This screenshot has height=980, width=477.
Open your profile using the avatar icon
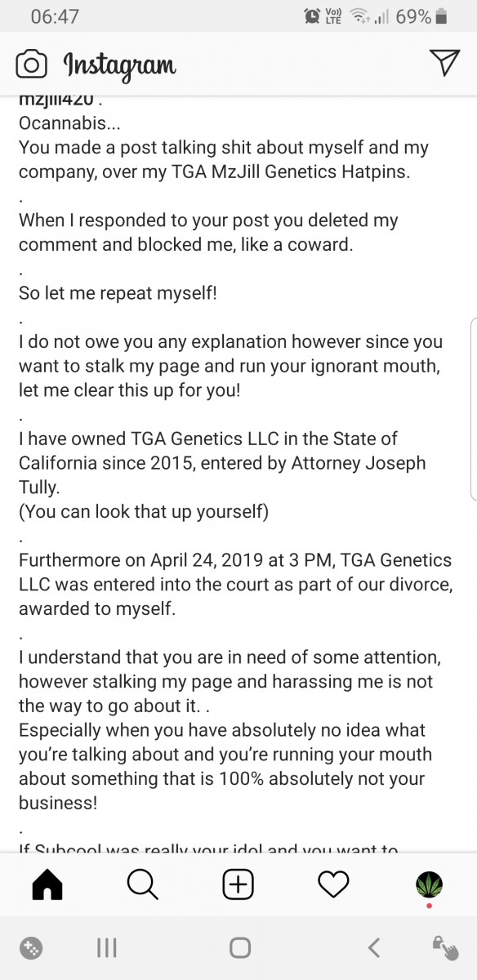pos(429,884)
